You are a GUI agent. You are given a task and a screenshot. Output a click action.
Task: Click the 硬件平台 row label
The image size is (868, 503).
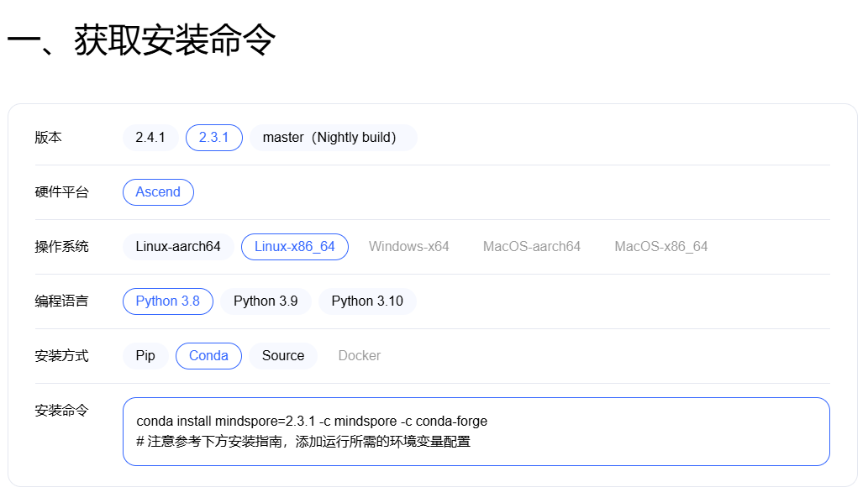(61, 192)
